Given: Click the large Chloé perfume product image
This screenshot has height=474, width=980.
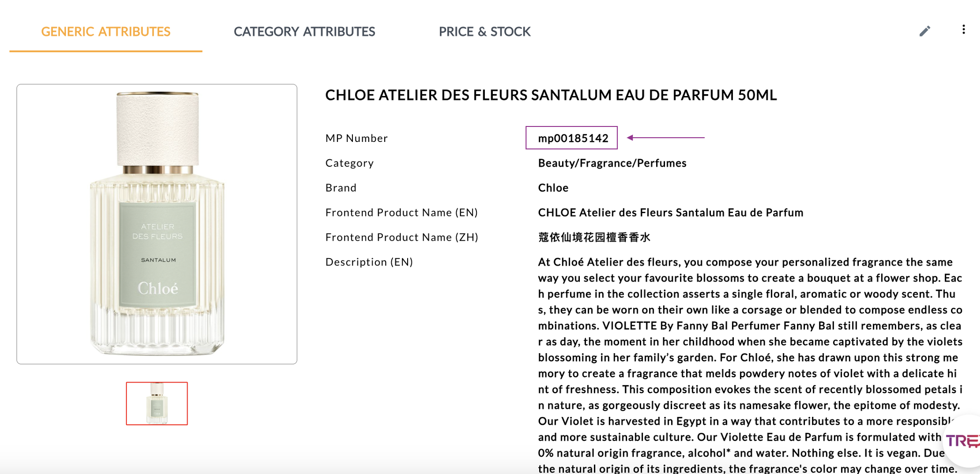Looking at the screenshot, I should [x=157, y=224].
